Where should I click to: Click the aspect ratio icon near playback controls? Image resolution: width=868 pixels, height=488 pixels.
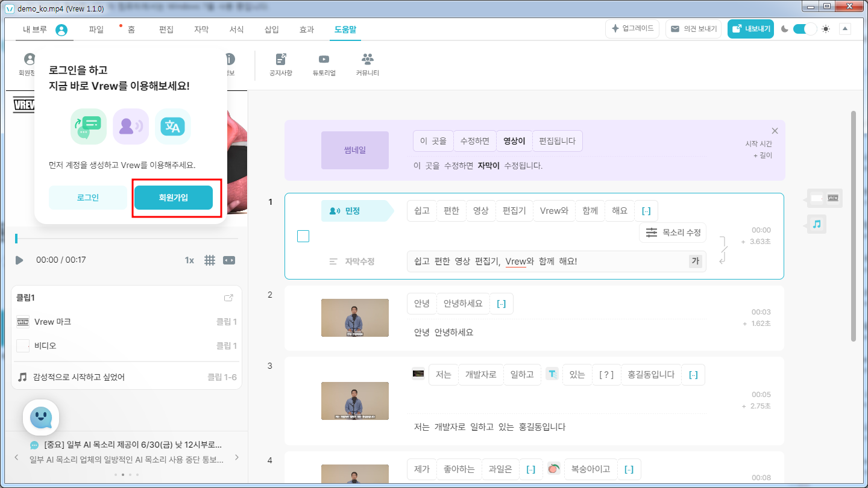pyautogui.click(x=228, y=260)
